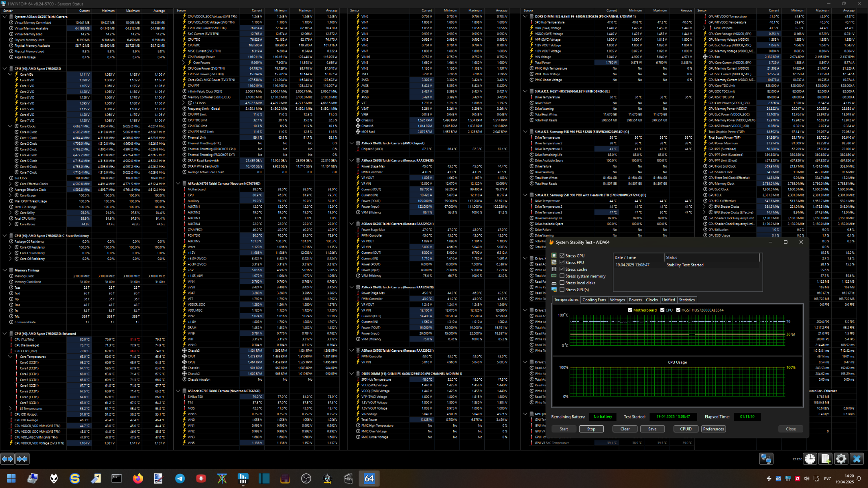This screenshot has height=488, width=868.
Task: Click the volume speaker tray icon
Action: tap(806, 478)
